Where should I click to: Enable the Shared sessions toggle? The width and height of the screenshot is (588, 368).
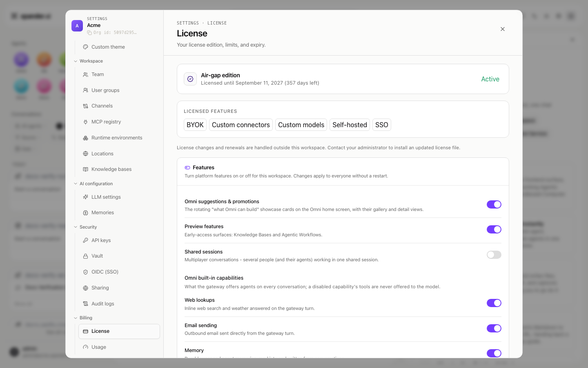(494, 255)
